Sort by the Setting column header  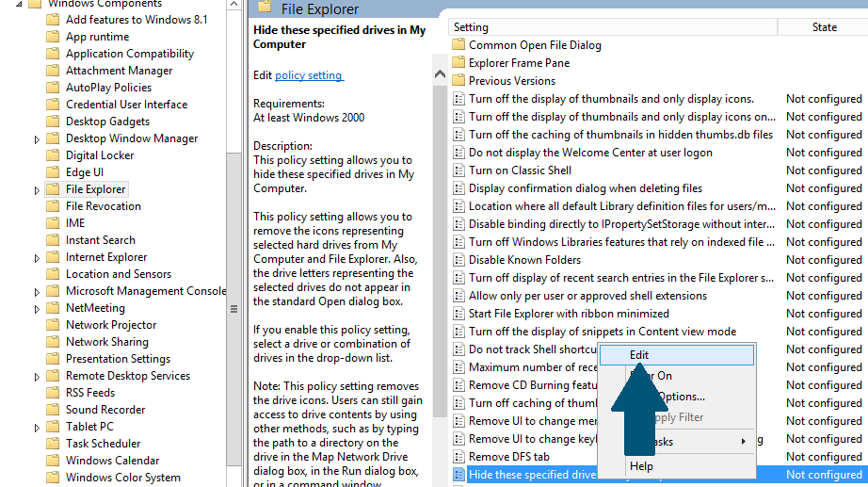[612, 27]
